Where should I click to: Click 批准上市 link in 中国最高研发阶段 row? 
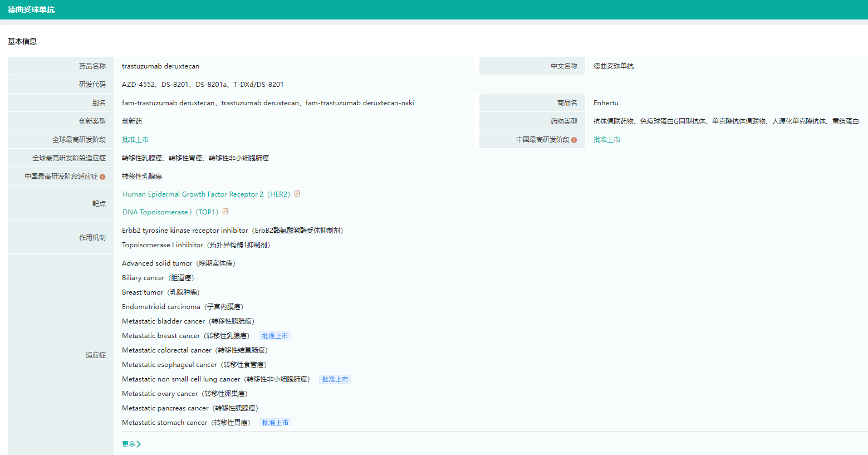pos(607,140)
